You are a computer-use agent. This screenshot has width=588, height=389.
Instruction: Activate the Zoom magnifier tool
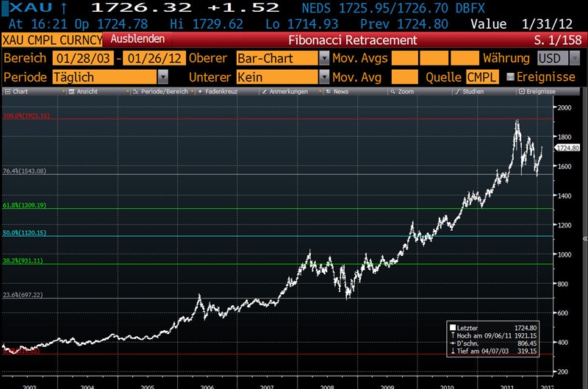coord(404,92)
